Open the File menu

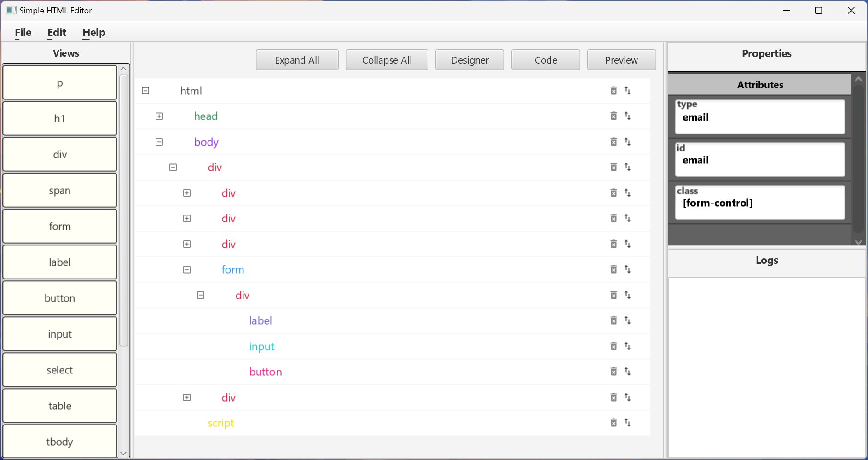[x=23, y=32]
